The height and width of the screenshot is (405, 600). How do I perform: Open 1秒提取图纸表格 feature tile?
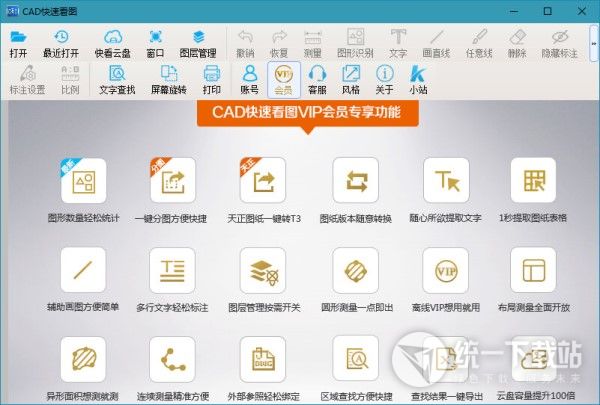(x=533, y=180)
